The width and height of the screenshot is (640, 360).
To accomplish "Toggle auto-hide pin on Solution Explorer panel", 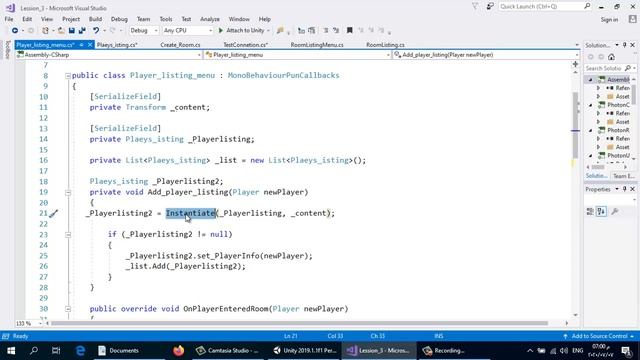I will [x=624, y=45].
